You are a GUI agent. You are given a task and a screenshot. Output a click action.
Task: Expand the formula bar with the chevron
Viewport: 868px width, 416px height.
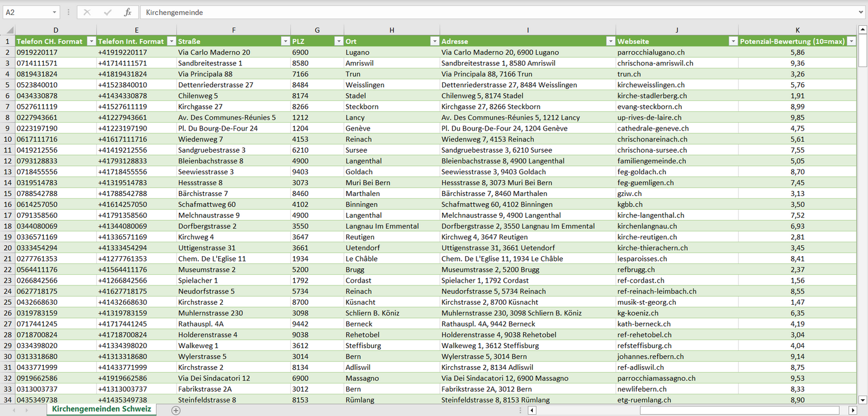point(861,13)
